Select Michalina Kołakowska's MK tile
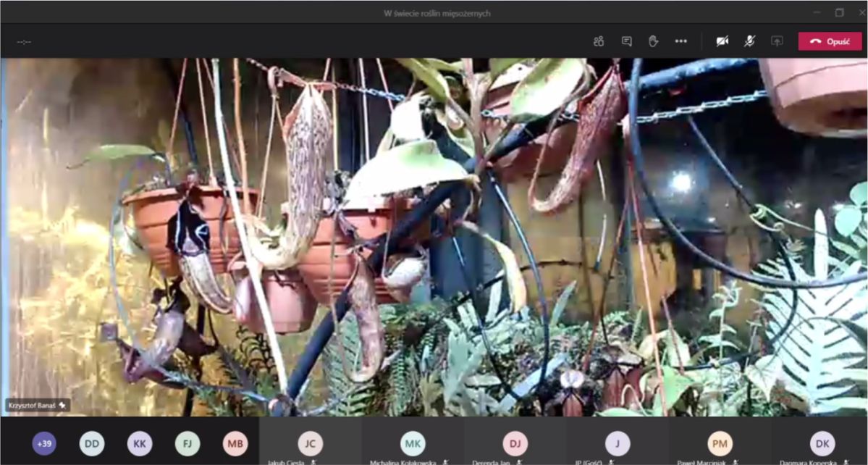Image resolution: width=868 pixels, height=465 pixels. [x=413, y=443]
